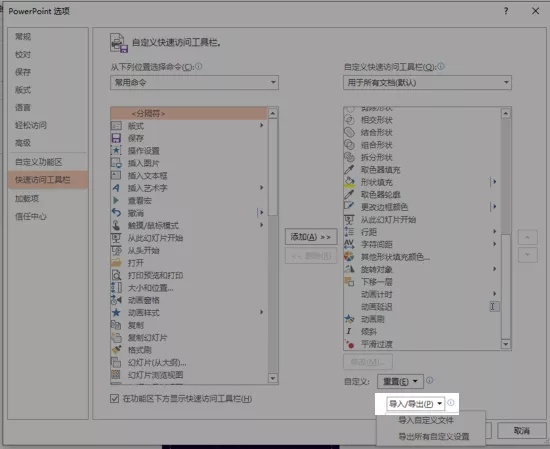Select the 动画刷 icon
This screenshot has height=449, width=550.
tap(349, 319)
